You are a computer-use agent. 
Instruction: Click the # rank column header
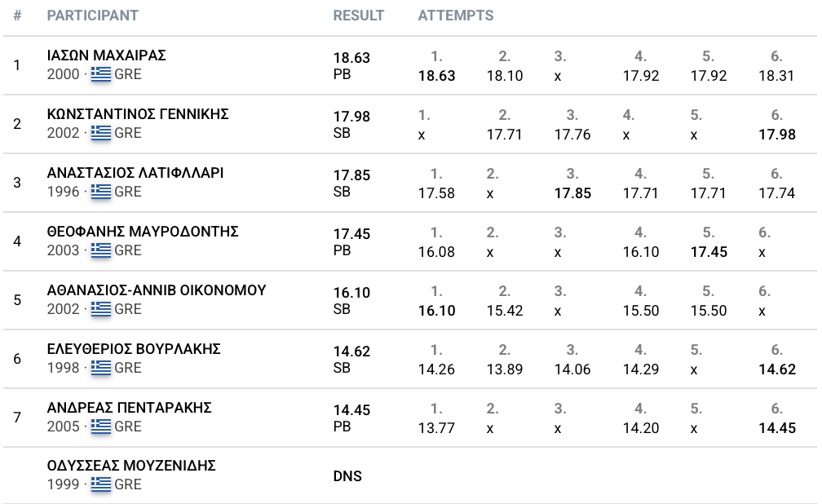click(x=17, y=15)
